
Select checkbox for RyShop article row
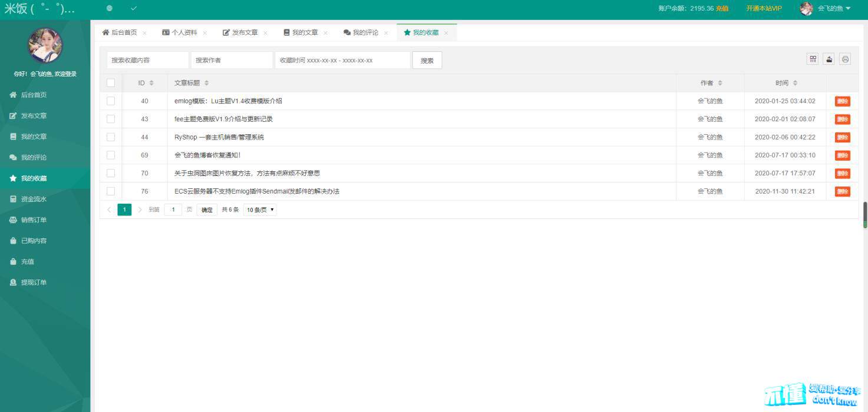tap(111, 137)
